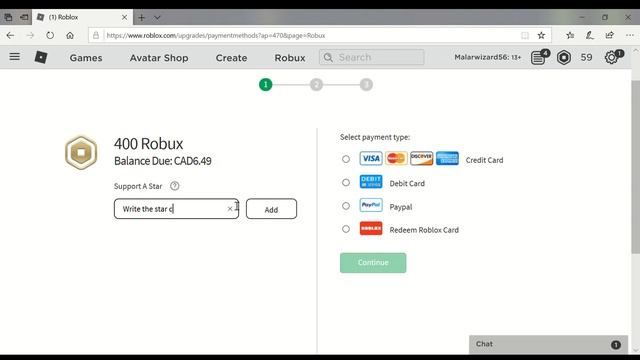Click step 3 progress indicator circle

click(x=366, y=84)
